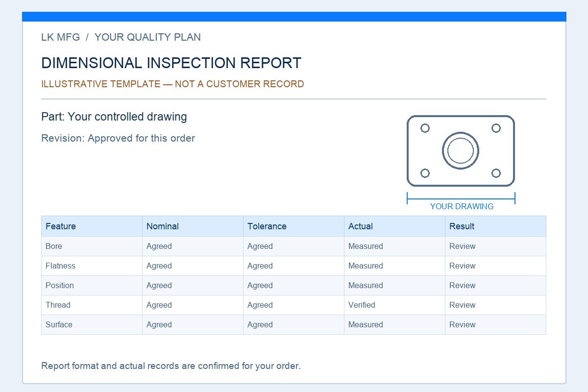
Task: Click the Part: Your controlled drawing line
Action: pyautogui.click(x=114, y=117)
